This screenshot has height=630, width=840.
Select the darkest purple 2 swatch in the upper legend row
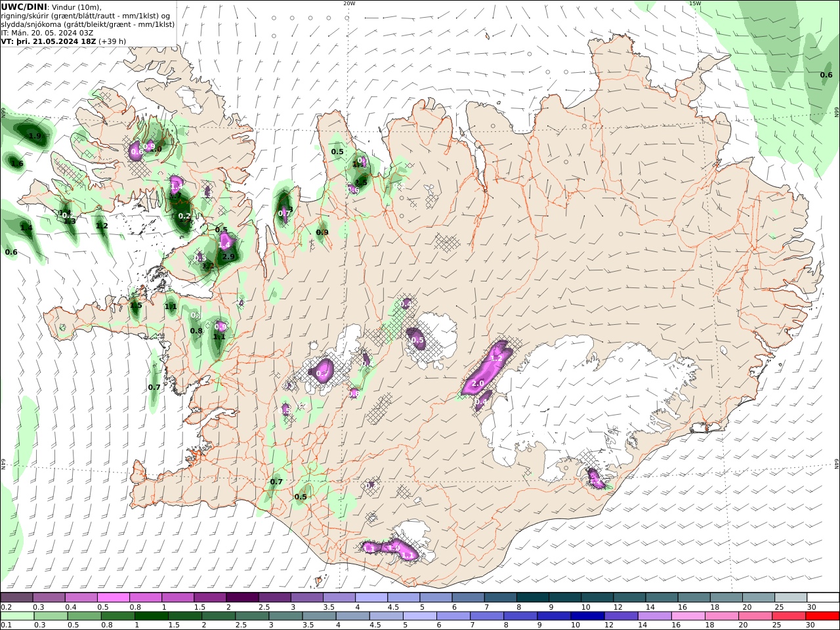[x=241, y=597]
